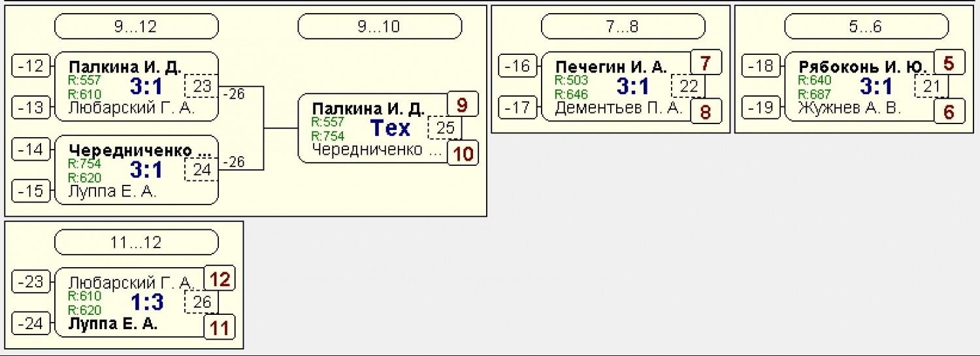Viewport: 980px width, 356px height.
Task: Select match number 25 box
Action: tap(445, 128)
